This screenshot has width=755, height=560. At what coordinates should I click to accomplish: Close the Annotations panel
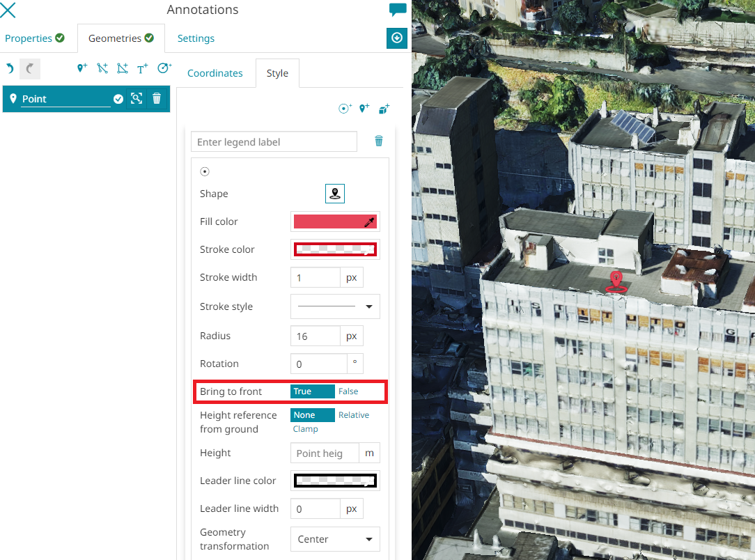tap(8, 10)
